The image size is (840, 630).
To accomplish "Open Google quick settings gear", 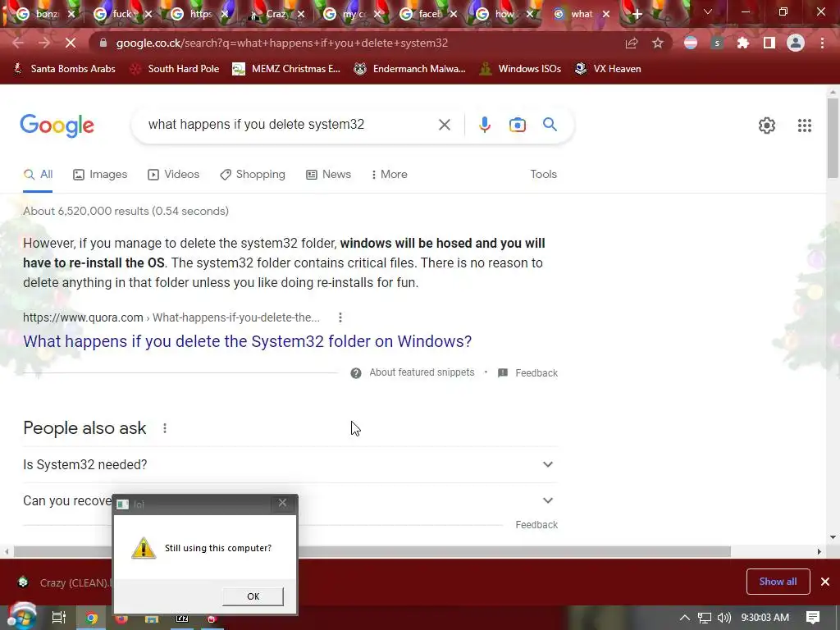I will (x=767, y=126).
